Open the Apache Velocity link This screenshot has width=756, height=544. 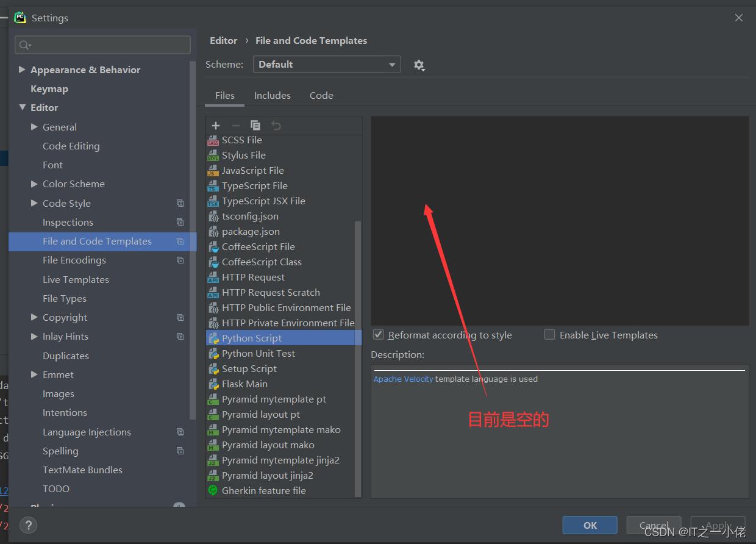coord(404,379)
